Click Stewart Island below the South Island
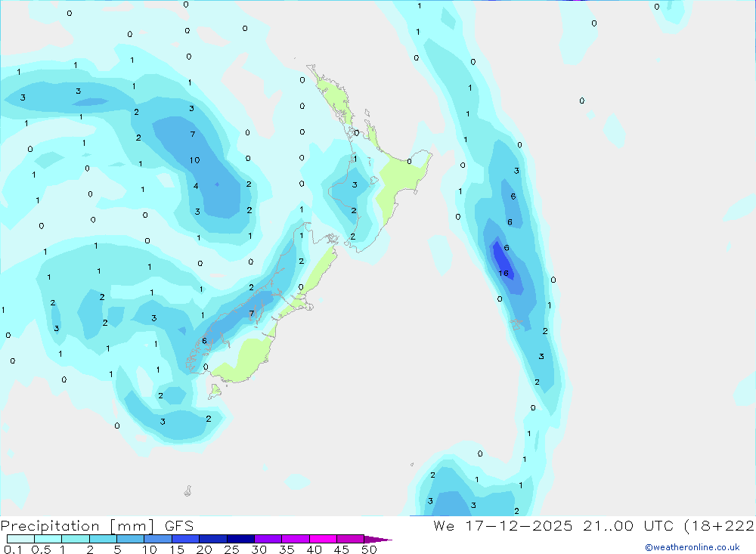The image size is (756, 554). click(x=215, y=391)
